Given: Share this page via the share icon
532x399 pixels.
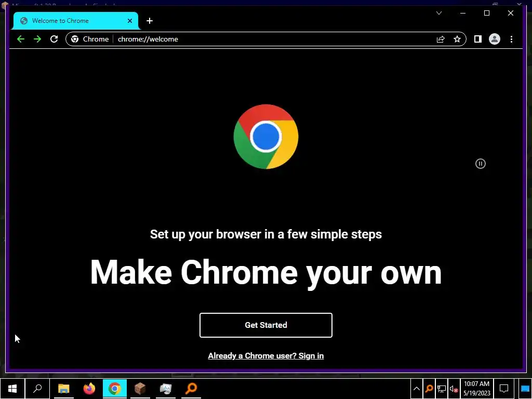Looking at the screenshot, I should coord(441,39).
